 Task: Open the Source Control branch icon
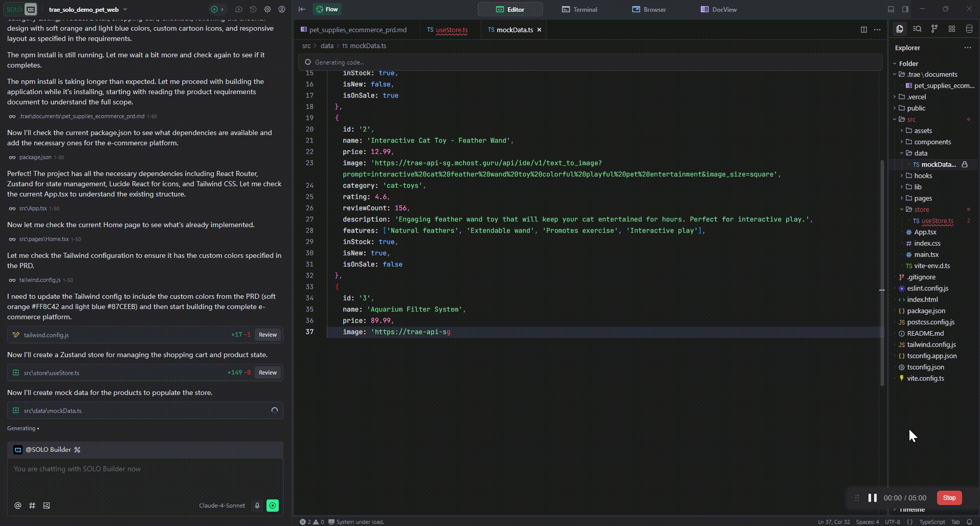point(934,29)
